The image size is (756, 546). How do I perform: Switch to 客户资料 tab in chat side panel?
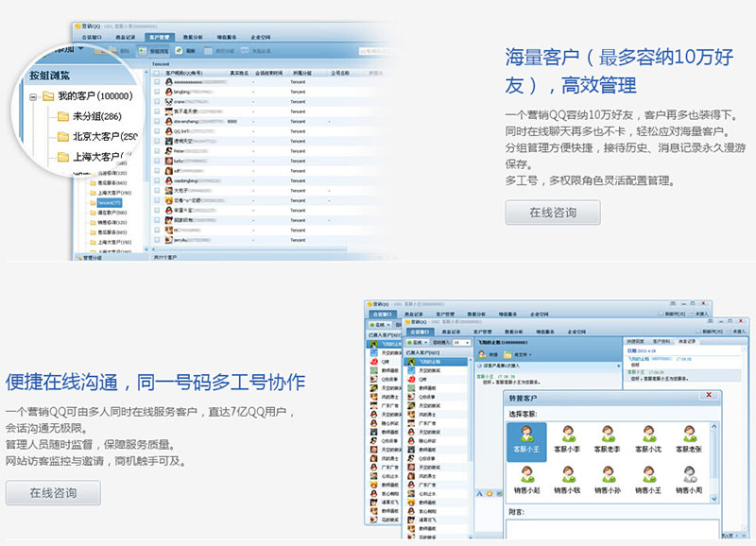tap(661, 341)
